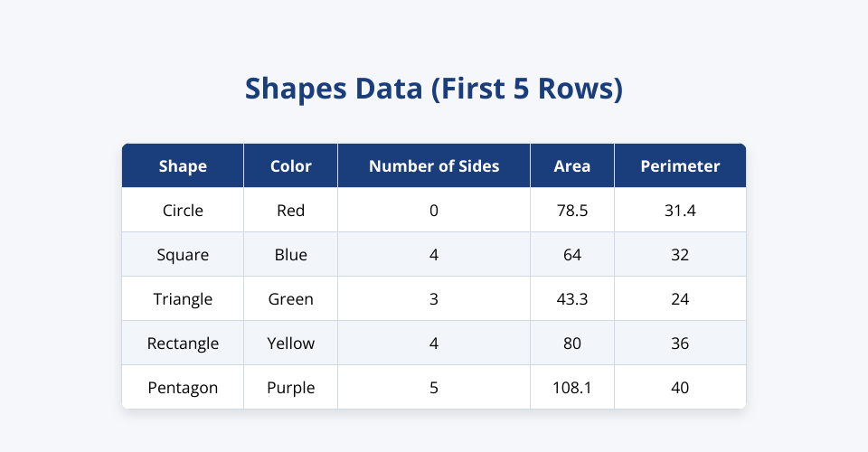Image resolution: width=868 pixels, height=452 pixels.
Task: Click the Red color cell
Action: [290, 211]
